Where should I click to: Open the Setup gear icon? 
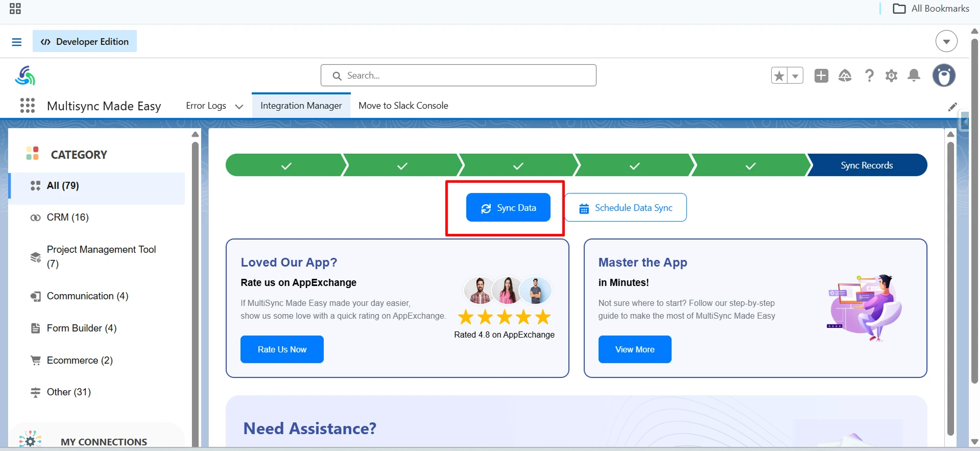[892, 76]
